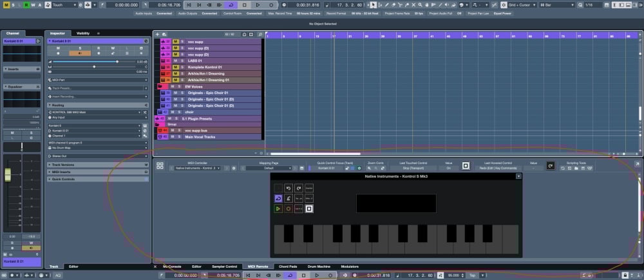Collapse the Routing inspector section

click(98, 105)
